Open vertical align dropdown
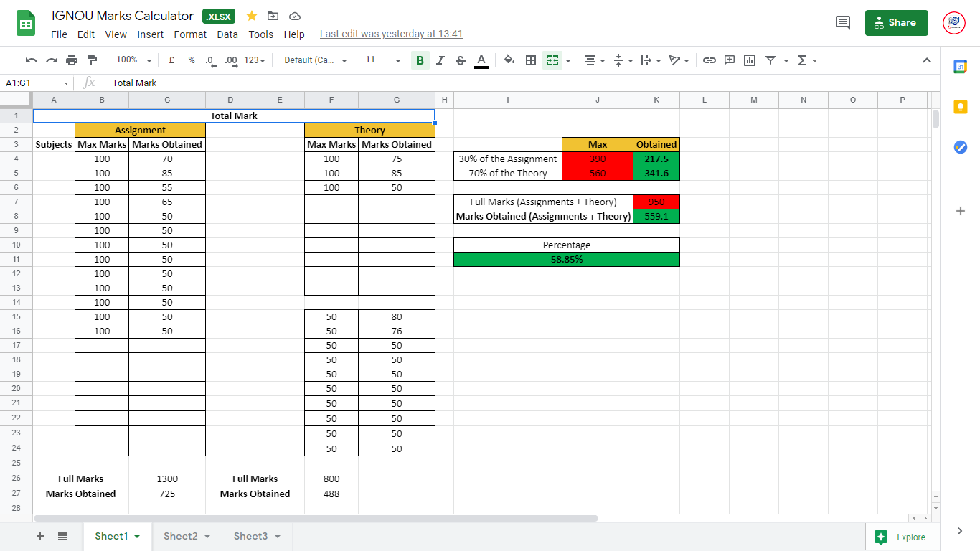The height and width of the screenshot is (551, 980). tap(623, 60)
